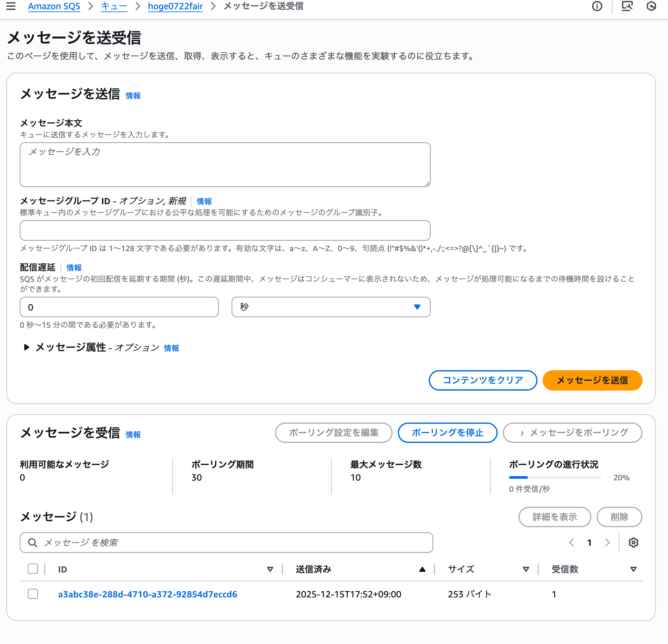The width and height of the screenshot is (668, 644).
Task: Open the サイズ column filter dropdown
Action: [x=526, y=569]
